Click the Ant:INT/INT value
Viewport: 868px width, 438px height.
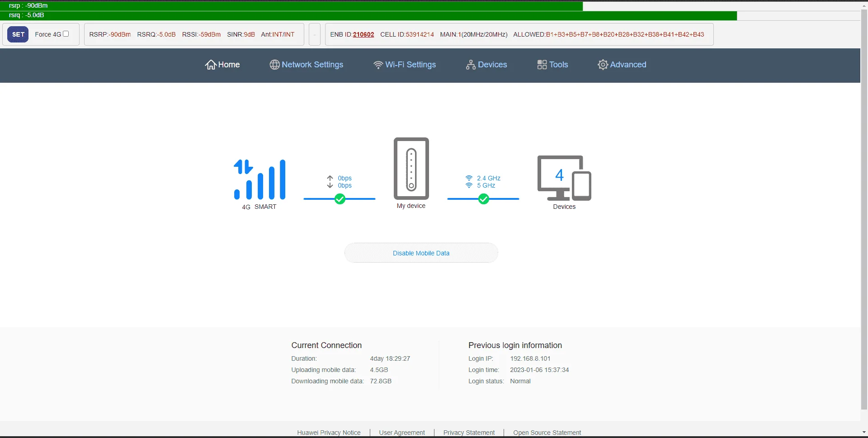(x=278, y=34)
